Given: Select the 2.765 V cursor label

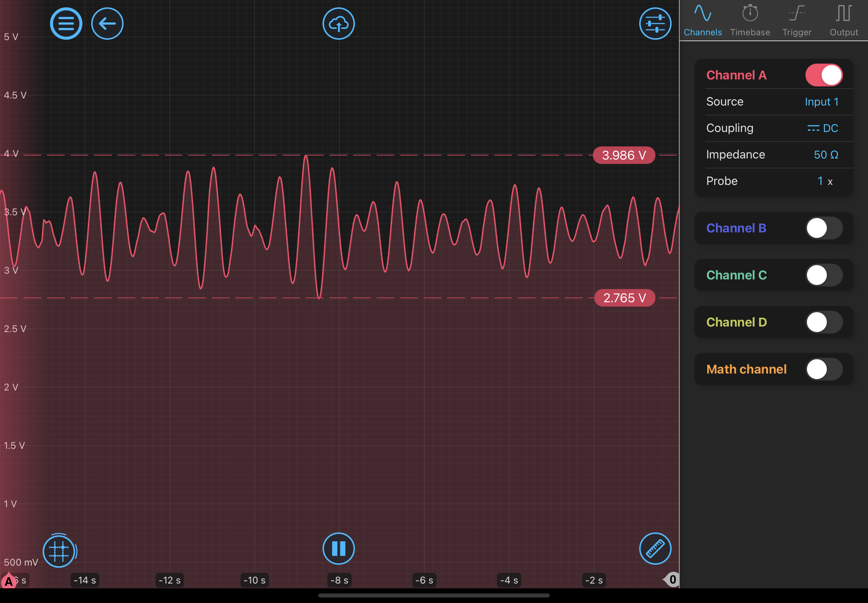Looking at the screenshot, I should tap(625, 298).
